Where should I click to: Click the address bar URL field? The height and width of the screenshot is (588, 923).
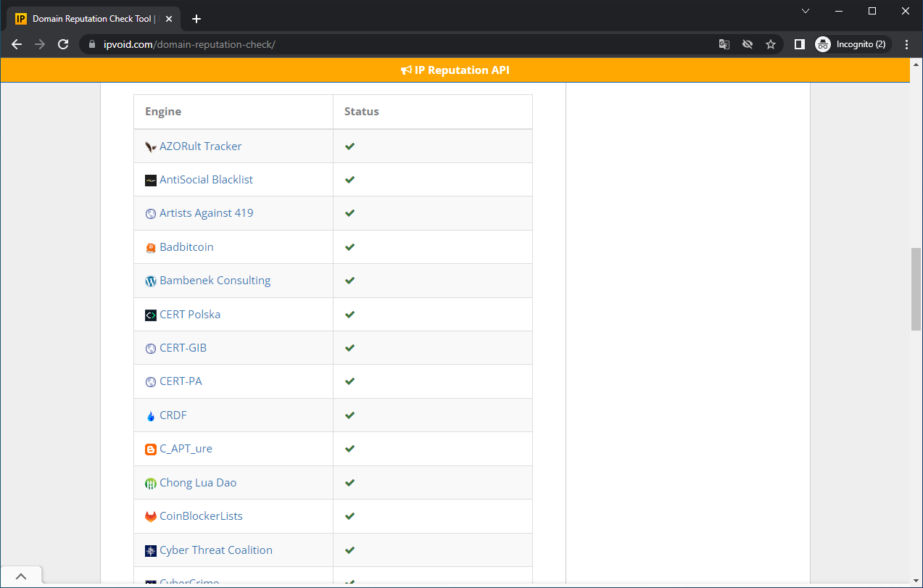point(399,44)
